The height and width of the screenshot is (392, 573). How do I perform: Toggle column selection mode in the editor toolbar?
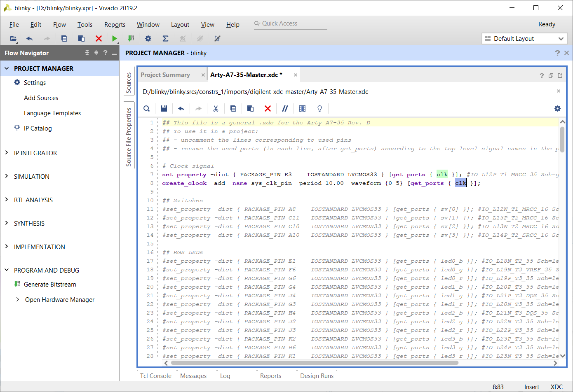tap(302, 108)
